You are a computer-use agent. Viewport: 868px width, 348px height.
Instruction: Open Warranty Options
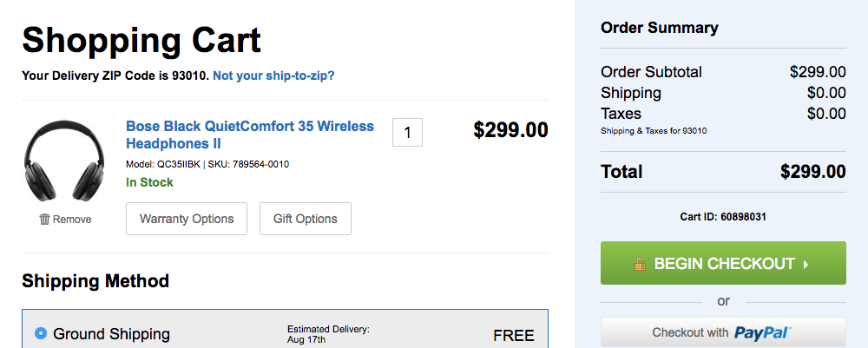(187, 219)
